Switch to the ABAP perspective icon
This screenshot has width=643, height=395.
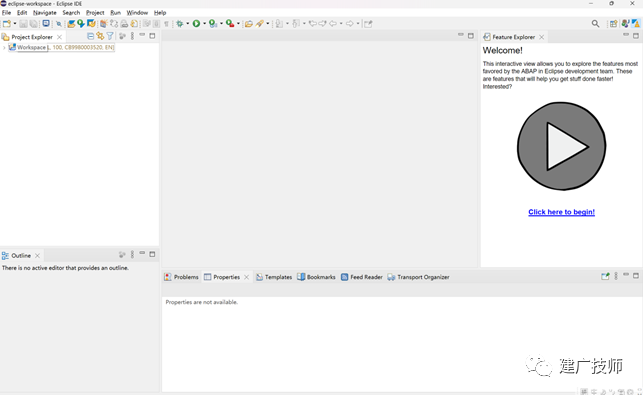click(636, 24)
